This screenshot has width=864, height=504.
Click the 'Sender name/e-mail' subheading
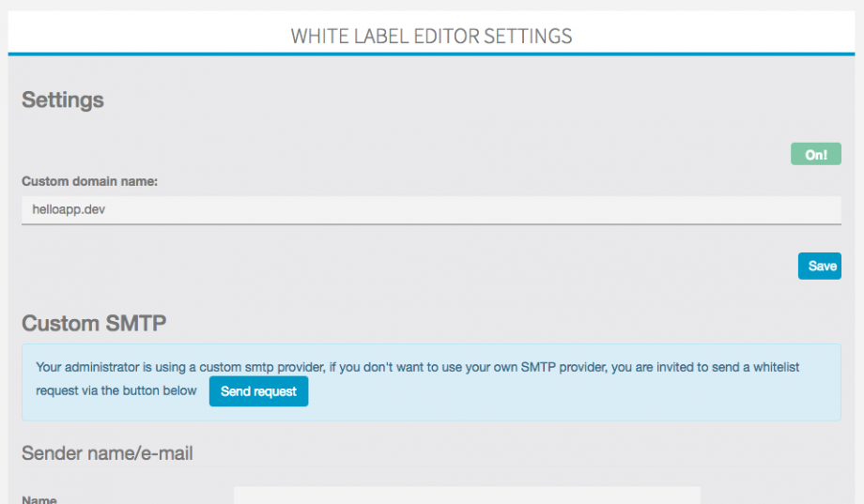pos(107,453)
